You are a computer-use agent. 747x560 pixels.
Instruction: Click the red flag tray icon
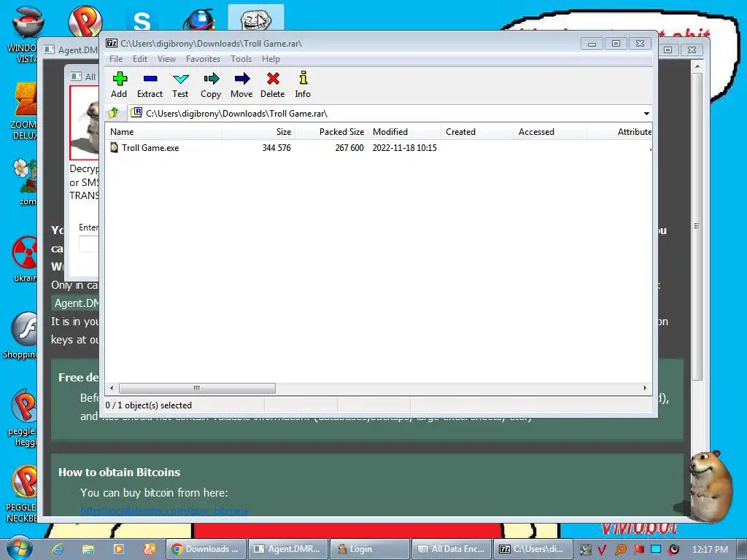tap(638, 549)
